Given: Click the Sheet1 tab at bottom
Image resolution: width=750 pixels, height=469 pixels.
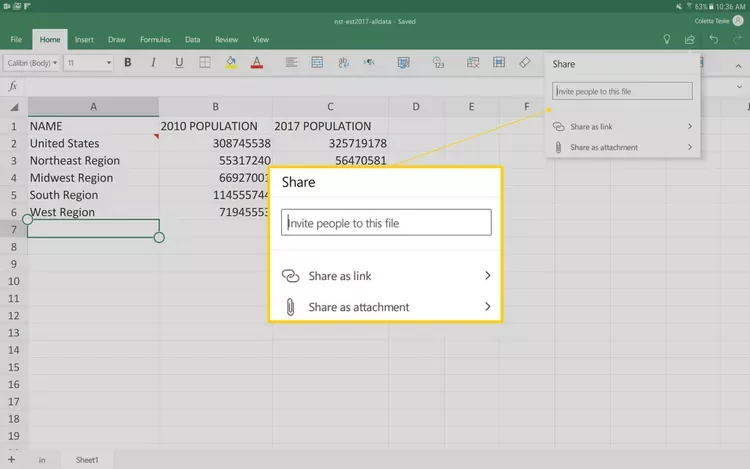Looking at the screenshot, I should pyautogui.click(x=88, y=459).
